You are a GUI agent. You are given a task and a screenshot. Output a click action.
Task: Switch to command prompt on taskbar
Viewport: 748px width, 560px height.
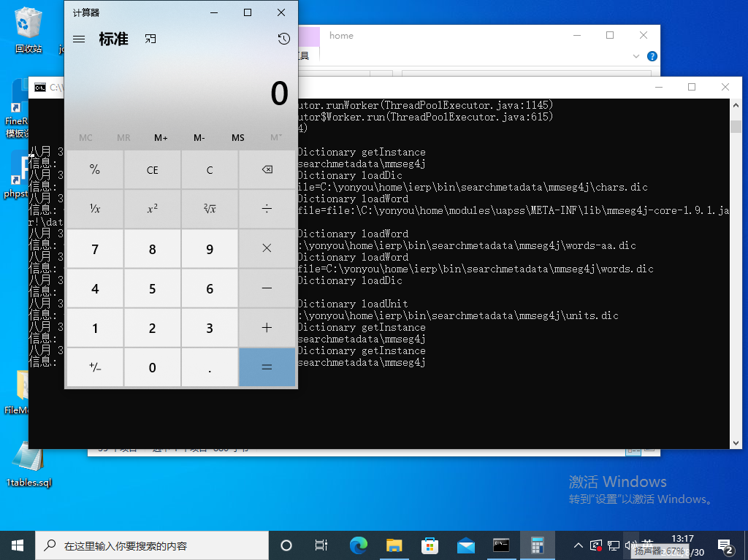(501, 545)
